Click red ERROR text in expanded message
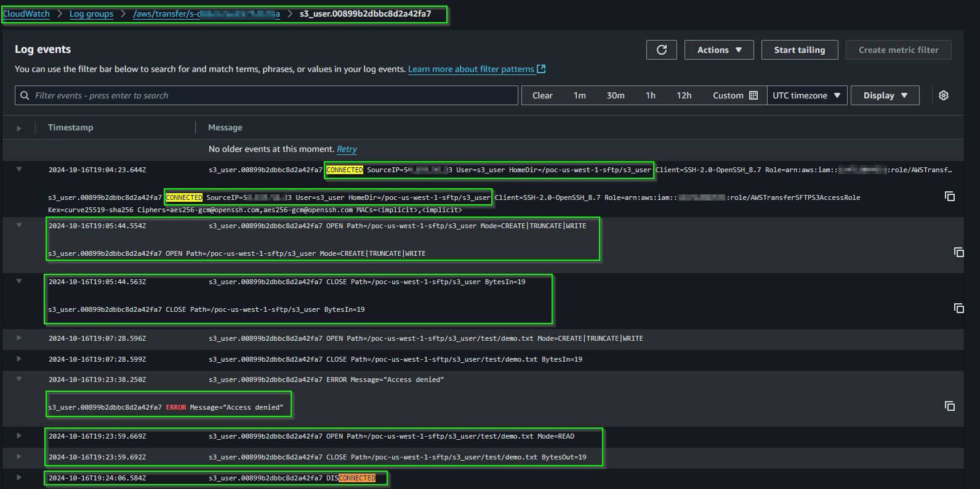 (x=176, y=407)
